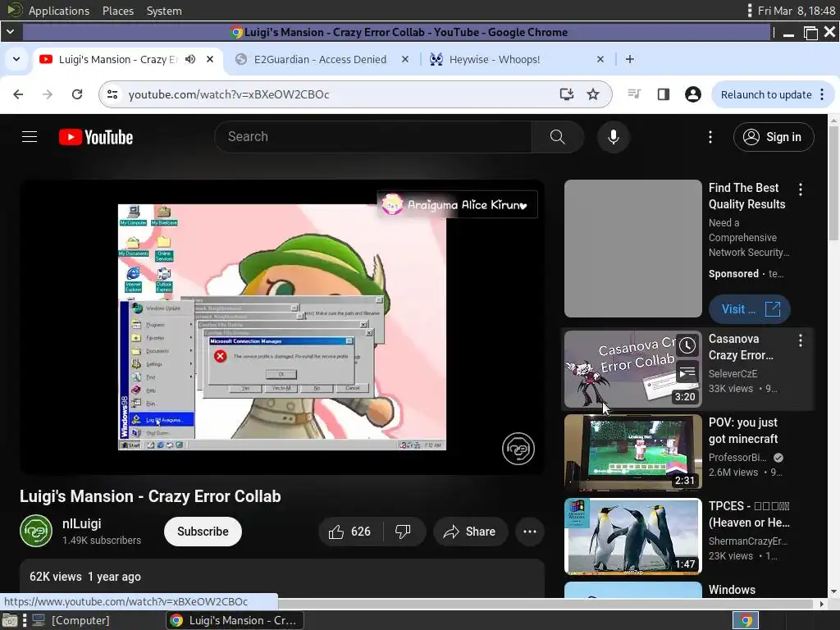Go back in Chrome
The height and width of the screenshot is (630, 840).
pyautogui.click(x=18, y=94)
